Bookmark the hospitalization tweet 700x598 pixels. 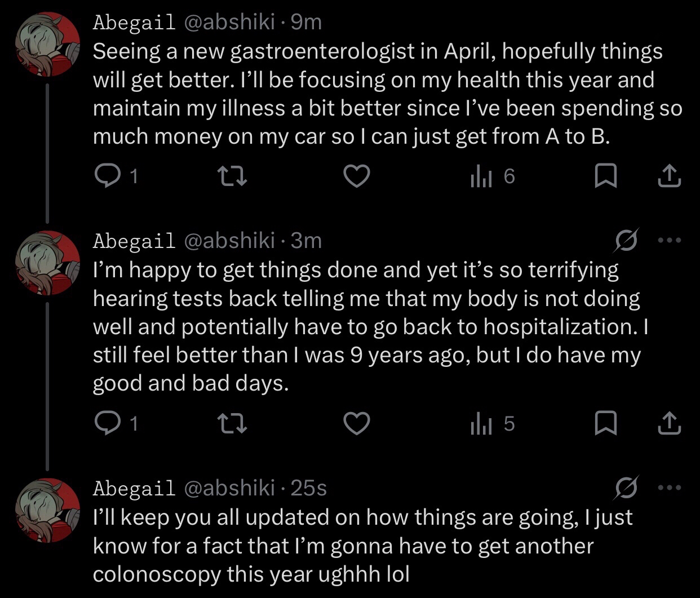point(605,424)
